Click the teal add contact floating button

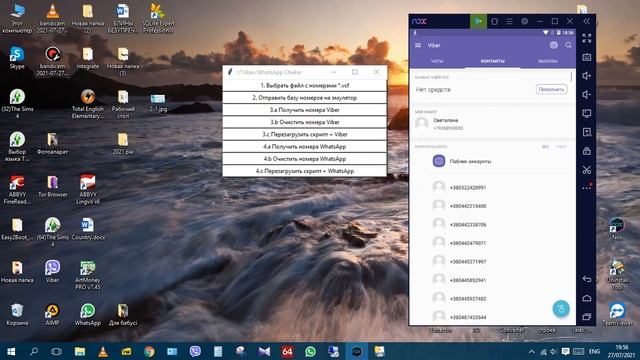[x=561, y=309]
